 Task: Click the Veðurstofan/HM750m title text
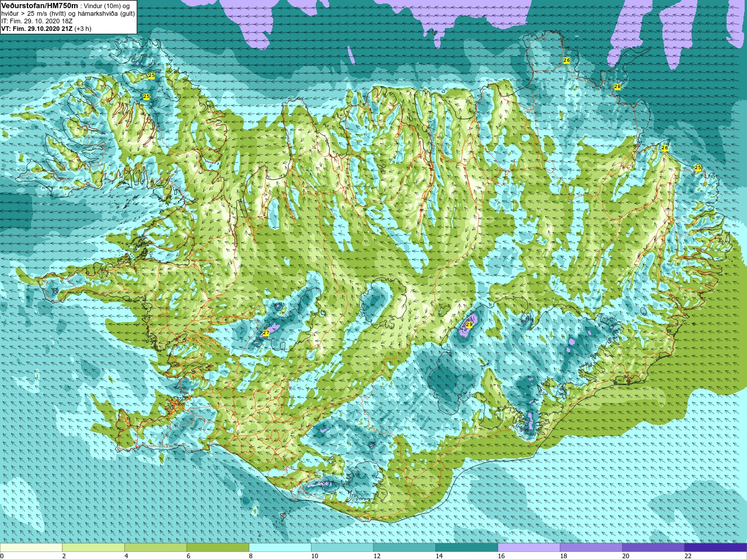(x=40, y=5)
